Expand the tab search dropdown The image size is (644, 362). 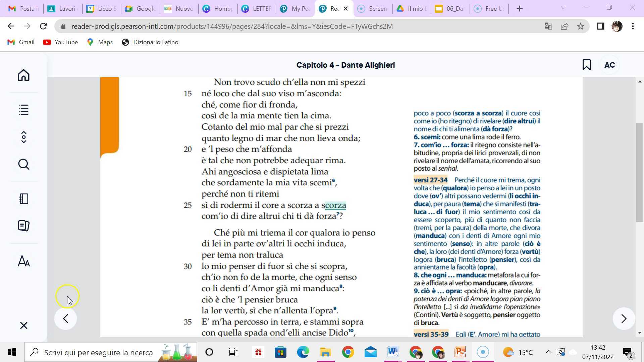(563, 7)
